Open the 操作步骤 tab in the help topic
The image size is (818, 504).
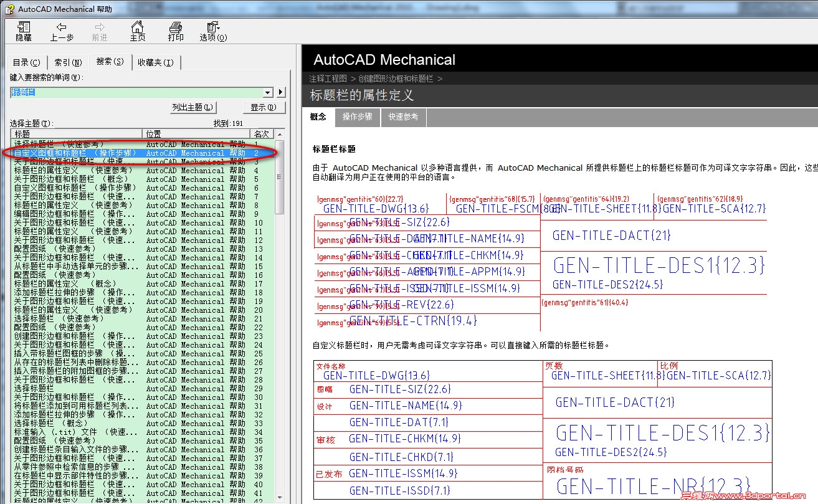(x=358, y=116)
